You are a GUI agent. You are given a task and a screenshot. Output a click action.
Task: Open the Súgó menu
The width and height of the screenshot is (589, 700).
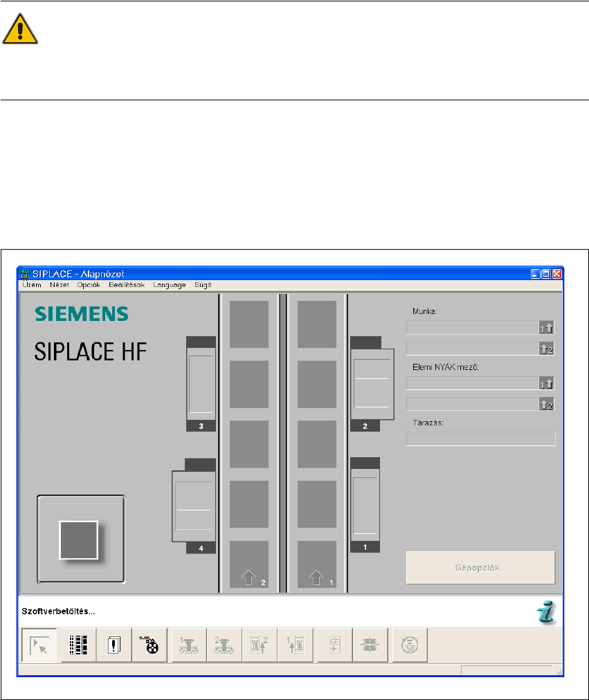[x=203, y=285]
